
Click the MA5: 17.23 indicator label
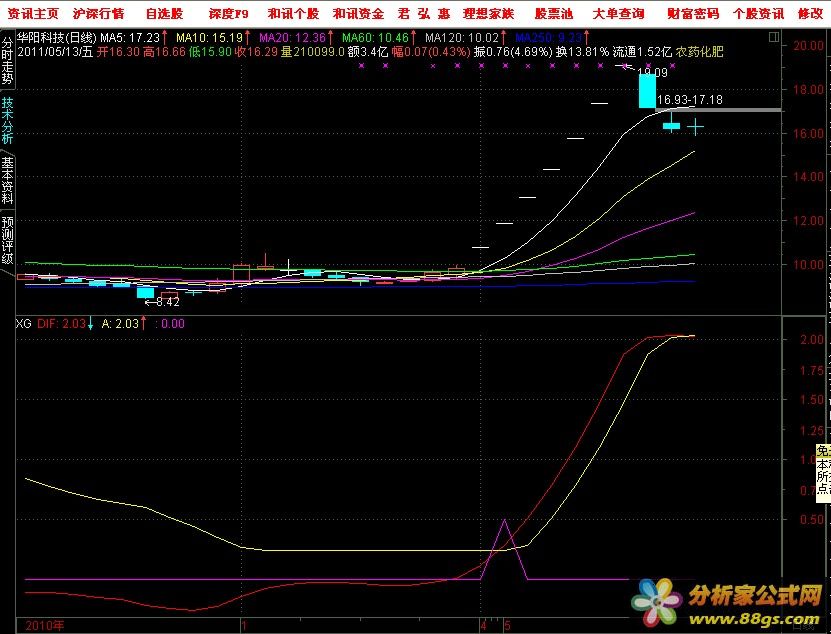click(130, 38)
